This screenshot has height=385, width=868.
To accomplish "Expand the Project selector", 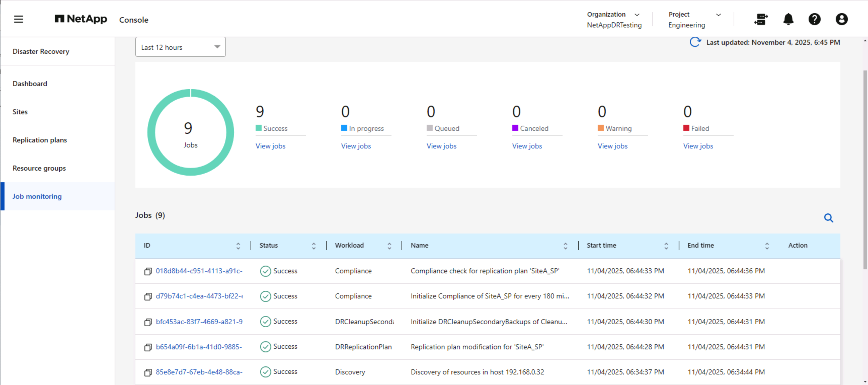I will (718, 15).
